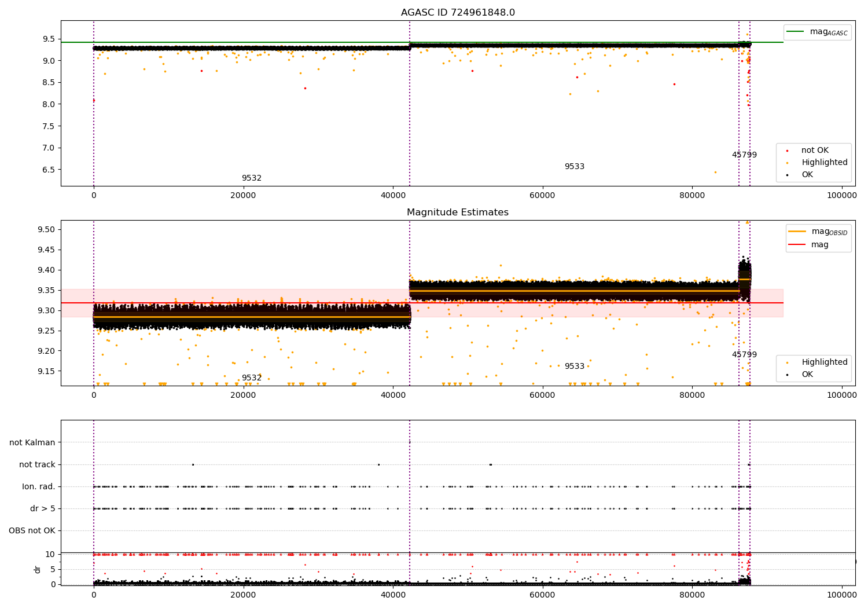Click the 80000 x-tick under the middle plot
Screen dimensions: 868x608
[692, 395]
